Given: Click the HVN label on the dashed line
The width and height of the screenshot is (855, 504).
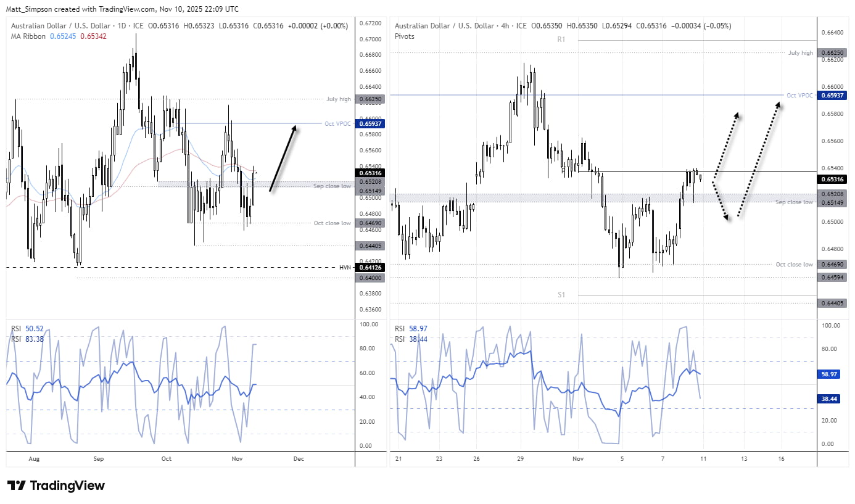Looking at the screenshot, I should (x=345, y=268).
